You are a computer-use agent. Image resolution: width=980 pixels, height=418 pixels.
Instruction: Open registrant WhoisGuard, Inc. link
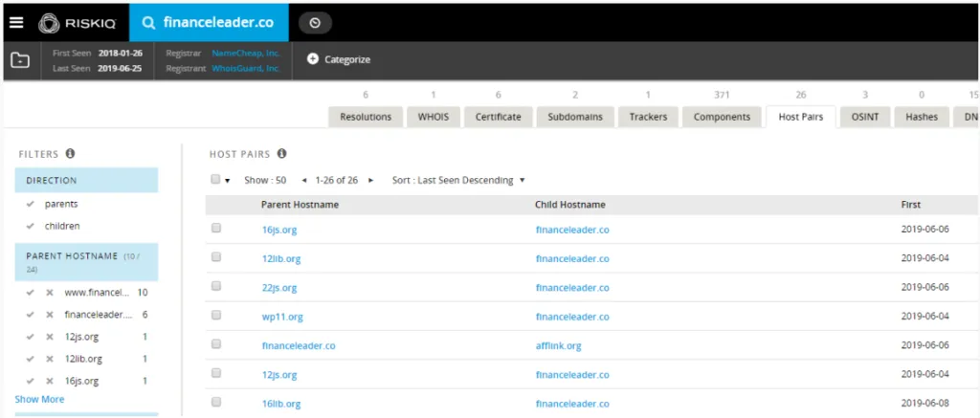(x=246, y=68)
